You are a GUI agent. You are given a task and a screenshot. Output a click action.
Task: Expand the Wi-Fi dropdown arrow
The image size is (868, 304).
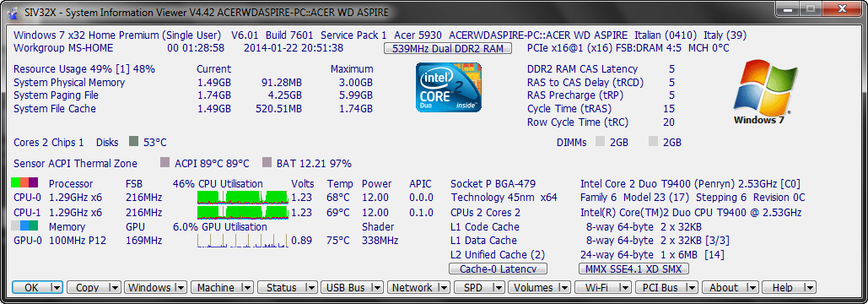(625, 287)
